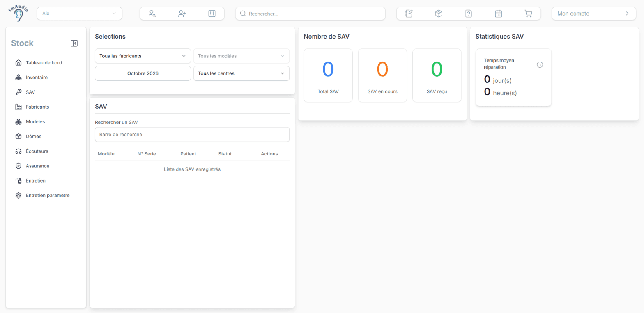Click the spray icon beside Entretien
Screen dimensions: 644x313
pos(18,181)
